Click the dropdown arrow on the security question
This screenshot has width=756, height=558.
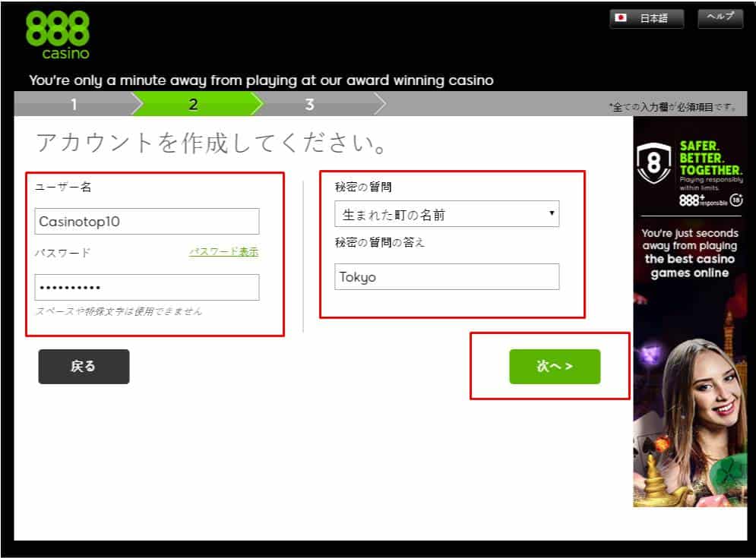pyautogui.click(x=550, y=213)
